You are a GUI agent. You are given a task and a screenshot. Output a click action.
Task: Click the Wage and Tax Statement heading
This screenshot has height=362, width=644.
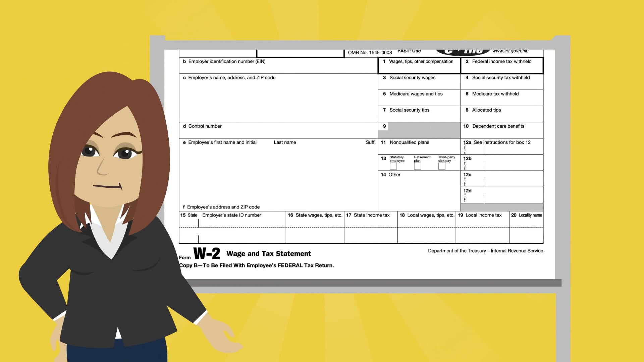coord(268,254)
